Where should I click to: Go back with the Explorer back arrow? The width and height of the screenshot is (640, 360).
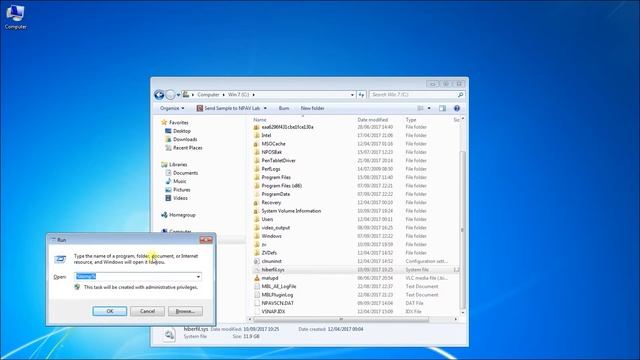coord(159,95)
